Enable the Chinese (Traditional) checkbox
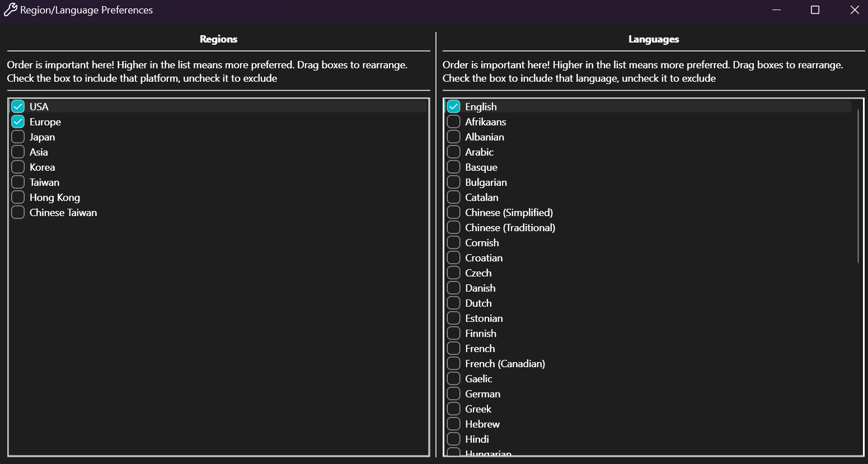This screenshot has width=868, height=464. [453, 227]
